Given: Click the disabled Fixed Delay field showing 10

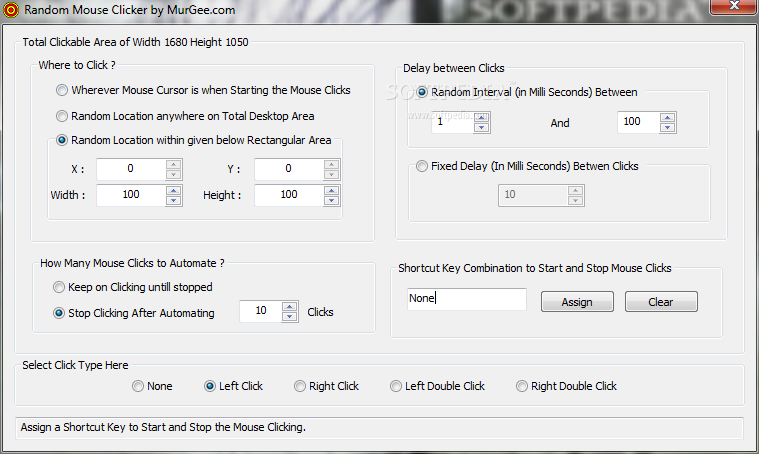Looking at the screenshot, I should [x=533, y=195].
